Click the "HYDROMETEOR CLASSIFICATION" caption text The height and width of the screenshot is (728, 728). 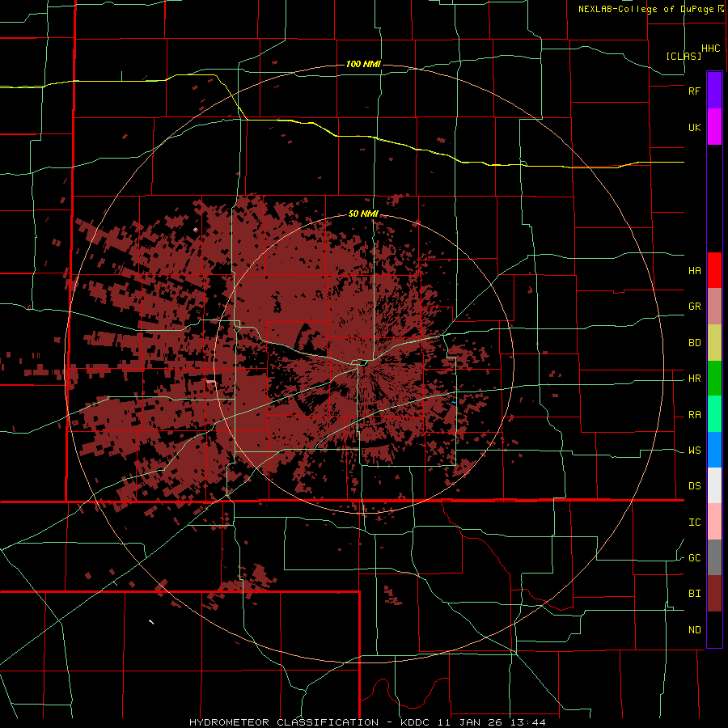(284, 722)
